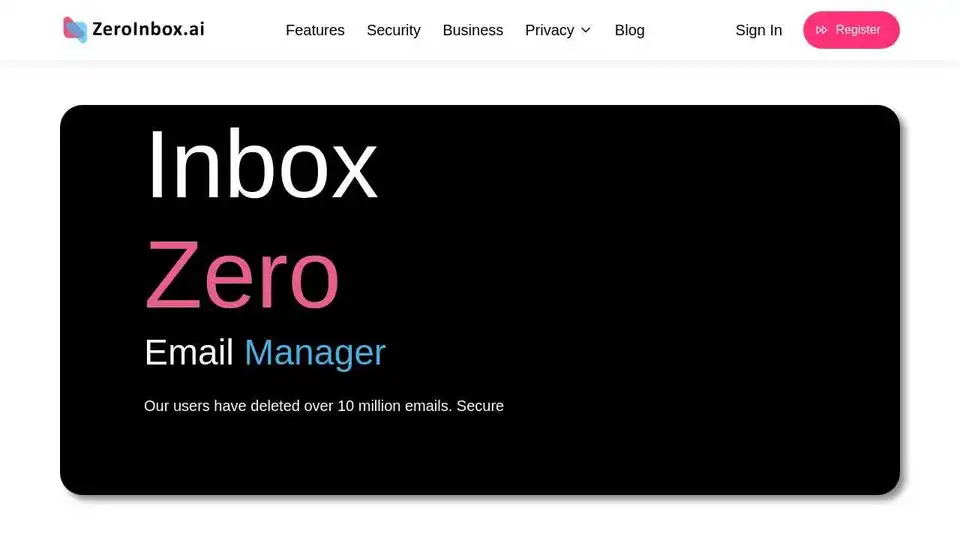Open the ZeroInbox.ai home link text
This screenshot has height=540, width=960.
(x=148, y=29)
